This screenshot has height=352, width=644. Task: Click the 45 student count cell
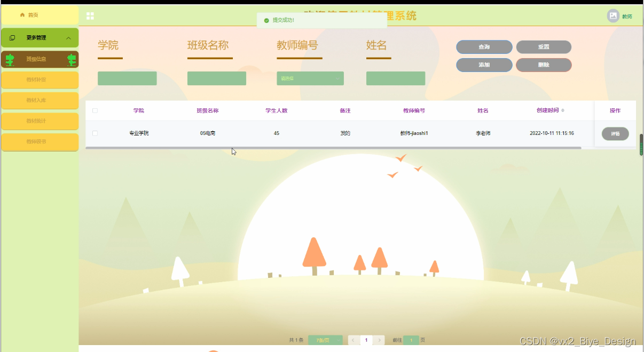(x=277, y=133)
